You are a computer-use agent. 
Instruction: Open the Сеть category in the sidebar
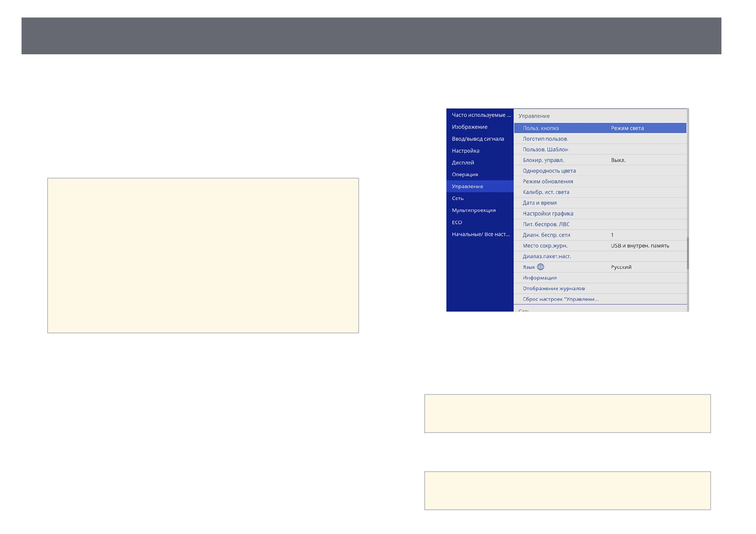457,198
